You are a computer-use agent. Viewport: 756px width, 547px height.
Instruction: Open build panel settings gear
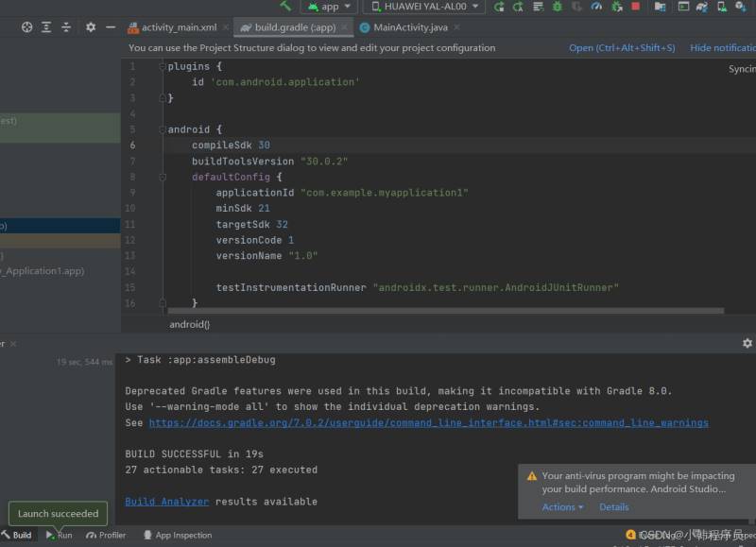747,343
